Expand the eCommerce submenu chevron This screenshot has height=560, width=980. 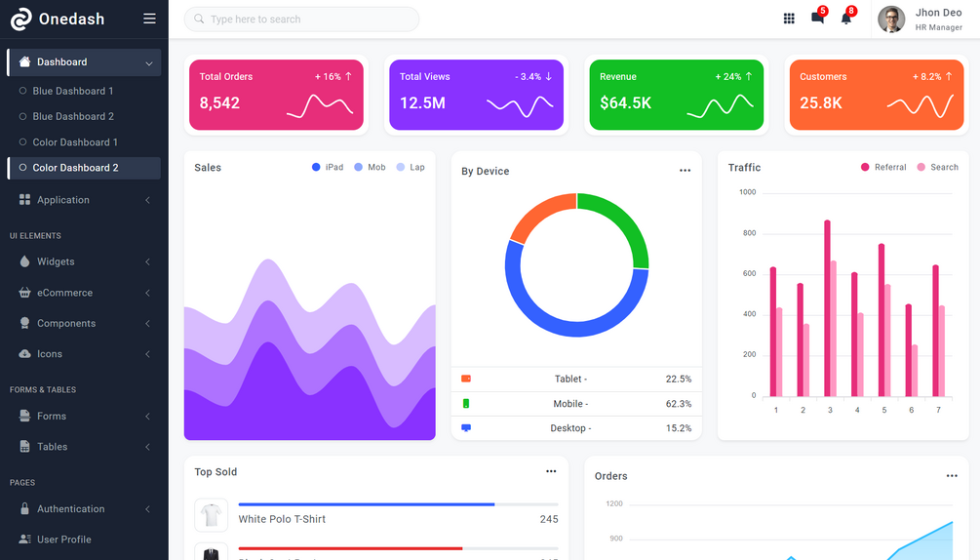tap(147, 293)
